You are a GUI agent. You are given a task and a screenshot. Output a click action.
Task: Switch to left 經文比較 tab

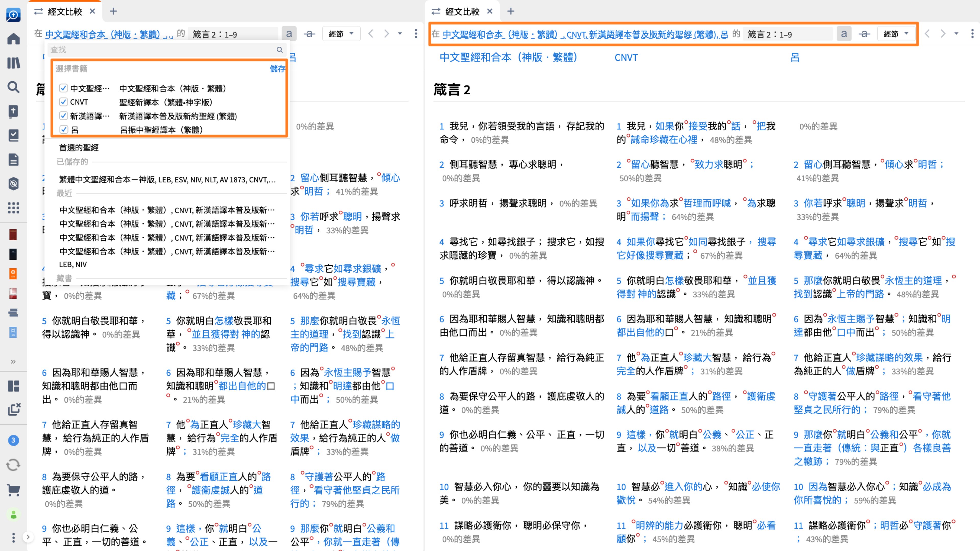(x=65, y=11)
